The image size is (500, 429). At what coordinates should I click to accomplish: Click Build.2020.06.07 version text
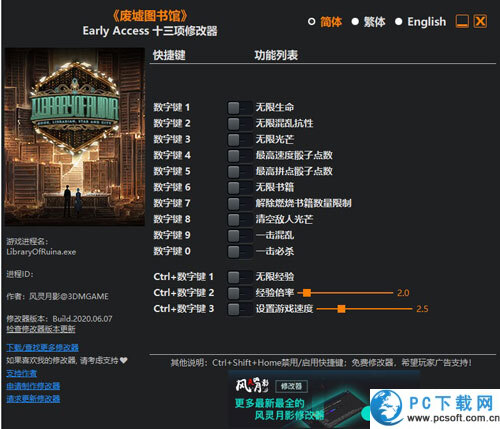[82, 319]
